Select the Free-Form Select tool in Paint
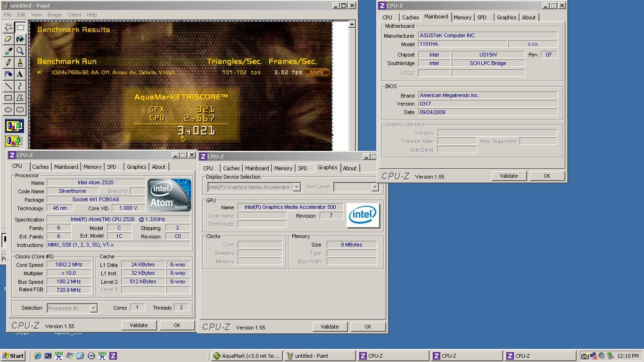 click(8, 27)
